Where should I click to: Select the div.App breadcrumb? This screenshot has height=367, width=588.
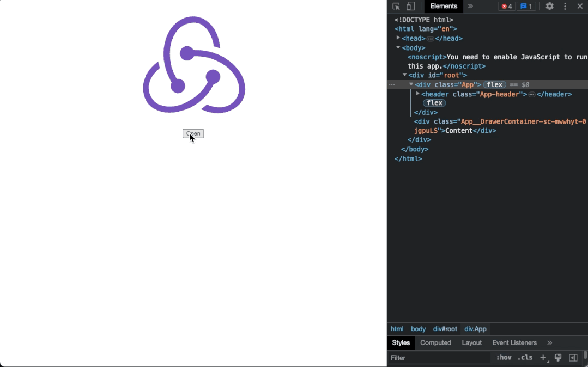click(475, 329)
